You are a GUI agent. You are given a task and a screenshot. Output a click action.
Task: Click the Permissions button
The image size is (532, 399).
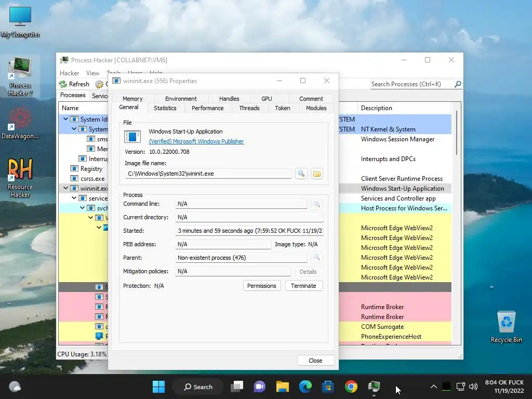pyautogui.click(x=262, y=286)
